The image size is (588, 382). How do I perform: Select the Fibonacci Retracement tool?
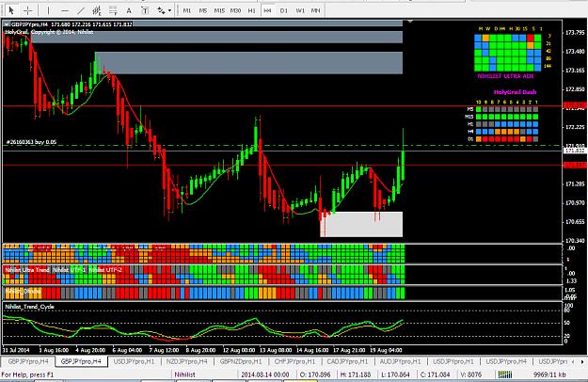[x=113, y=10]
